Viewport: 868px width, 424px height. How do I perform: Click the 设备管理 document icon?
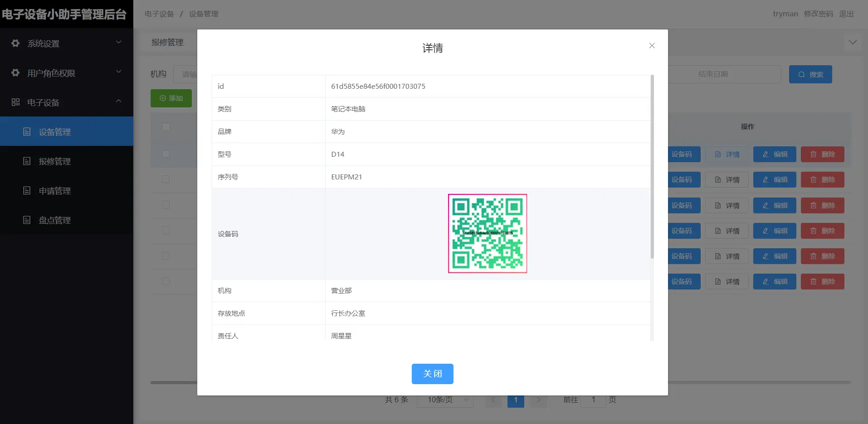pyautogui.click(x=27, y=131)
